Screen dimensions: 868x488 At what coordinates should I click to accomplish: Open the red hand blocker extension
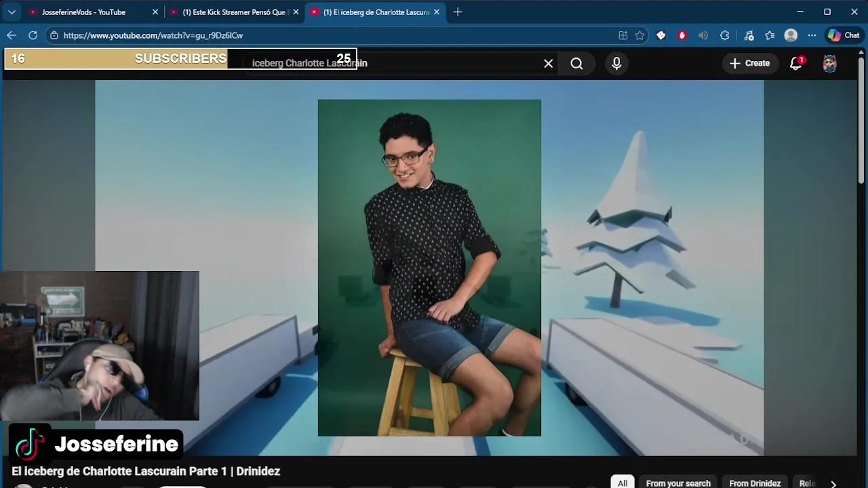coord(682,35)
